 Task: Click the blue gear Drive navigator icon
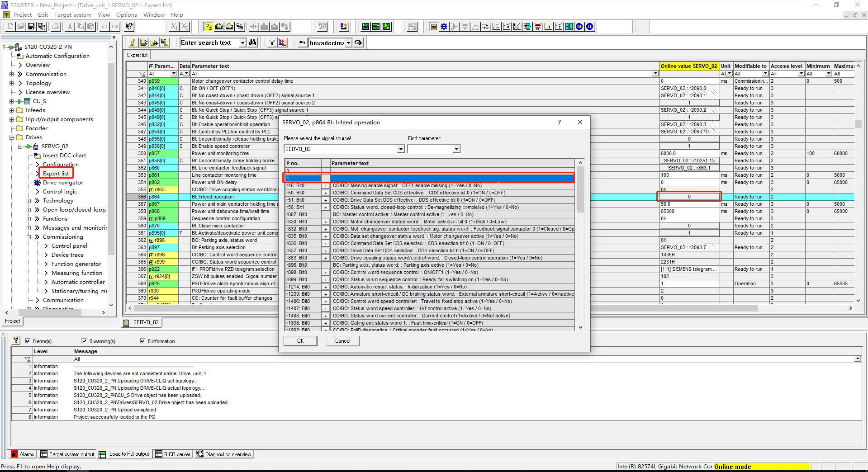pos(444,27)
